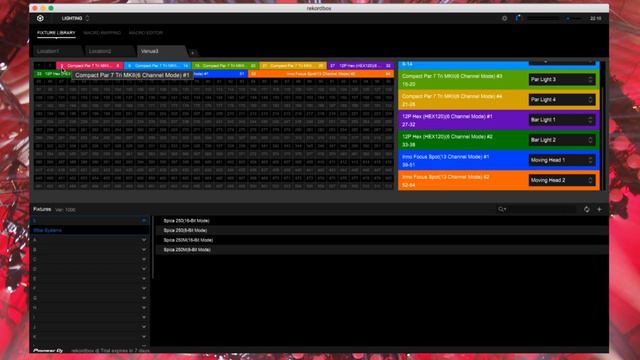640x360 pixels.
Task: Click the rekordbox logo icon at top left
Action: (x=40, y=18)
